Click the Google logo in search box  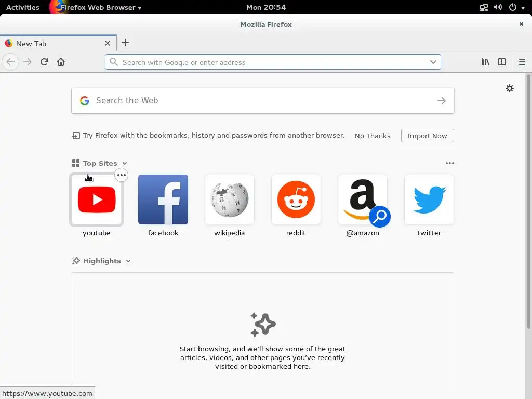coord(85,101)
